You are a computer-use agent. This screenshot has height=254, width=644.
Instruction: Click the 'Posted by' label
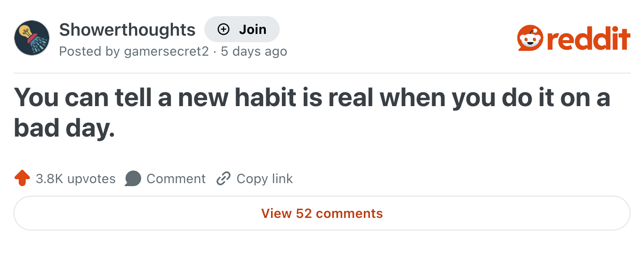(90, 51)
